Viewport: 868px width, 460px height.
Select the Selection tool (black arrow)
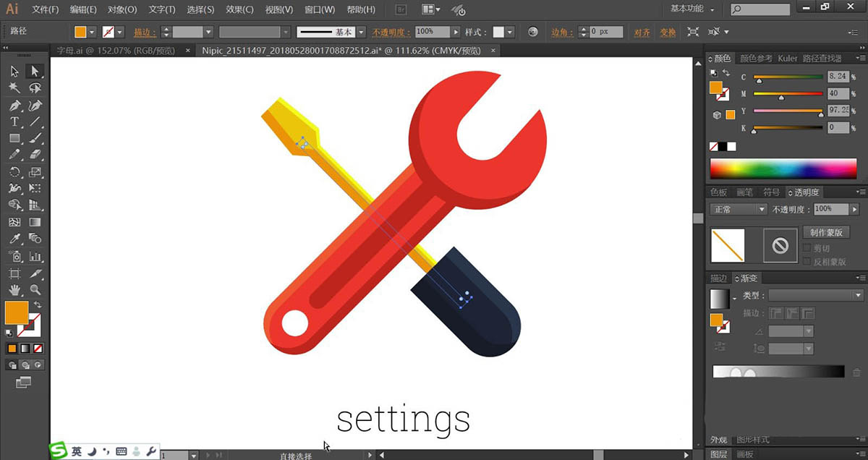14,71
